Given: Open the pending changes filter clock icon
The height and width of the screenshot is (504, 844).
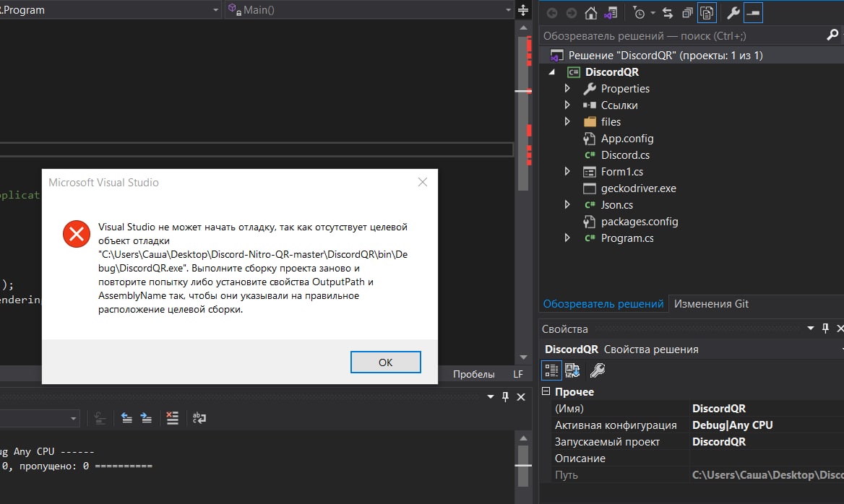Looking at the screenshot, I should click(639, 13).
